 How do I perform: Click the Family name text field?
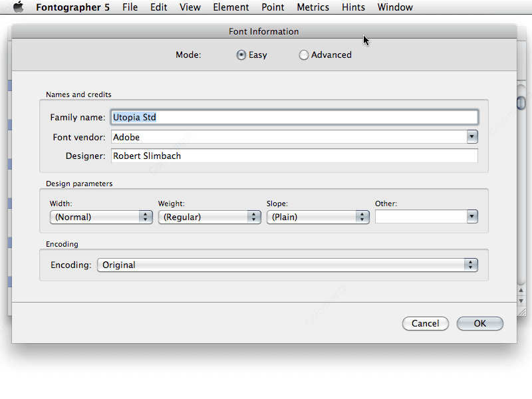pos(295,118)
